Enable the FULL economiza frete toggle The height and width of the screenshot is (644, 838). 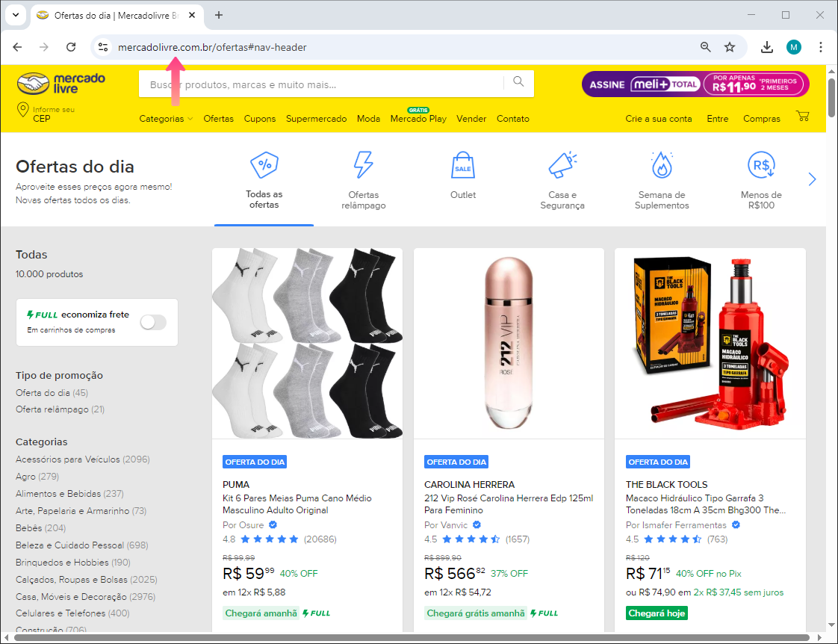pyautogui.click(x=153, y=322)
